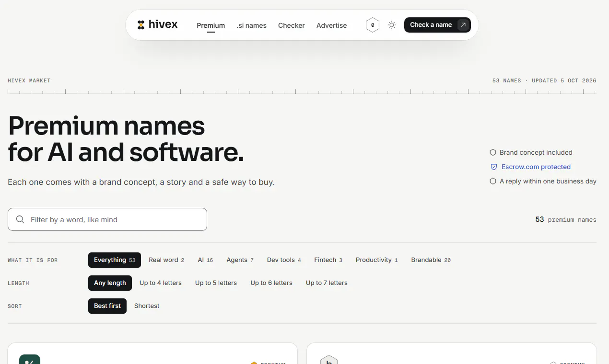Click the Escrow.com shield icon
Image resolution: width=609 pixels, height=364 pixels.
pos(493,167)
